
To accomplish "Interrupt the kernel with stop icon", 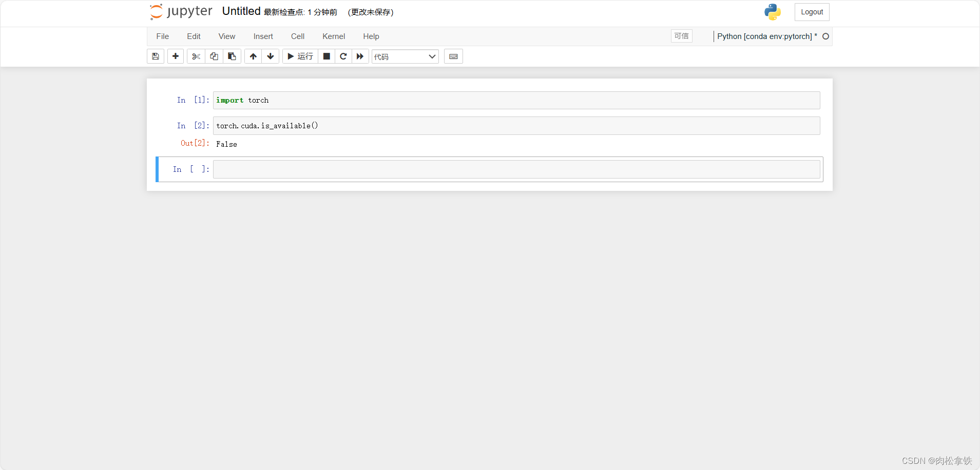I will (326, 56).
